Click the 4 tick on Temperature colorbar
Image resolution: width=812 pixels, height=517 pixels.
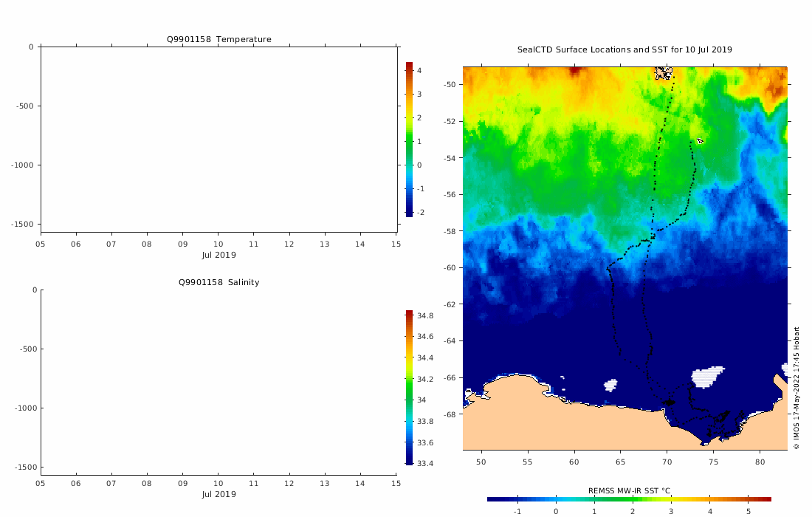coord(419,70)
